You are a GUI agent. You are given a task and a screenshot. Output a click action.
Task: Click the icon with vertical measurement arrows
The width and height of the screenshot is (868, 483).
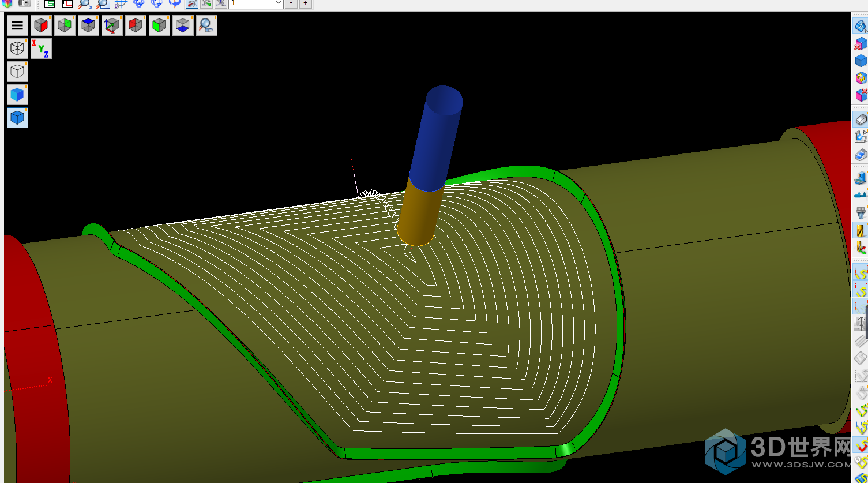[x=861, y=324]
